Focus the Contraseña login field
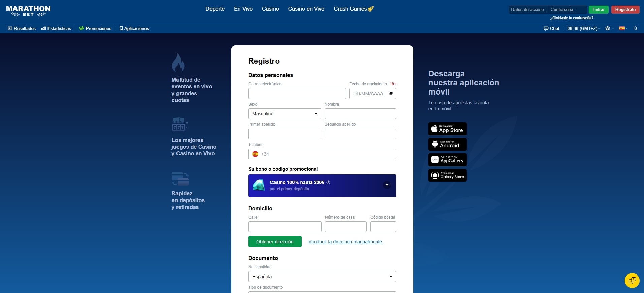 (568, 9)
